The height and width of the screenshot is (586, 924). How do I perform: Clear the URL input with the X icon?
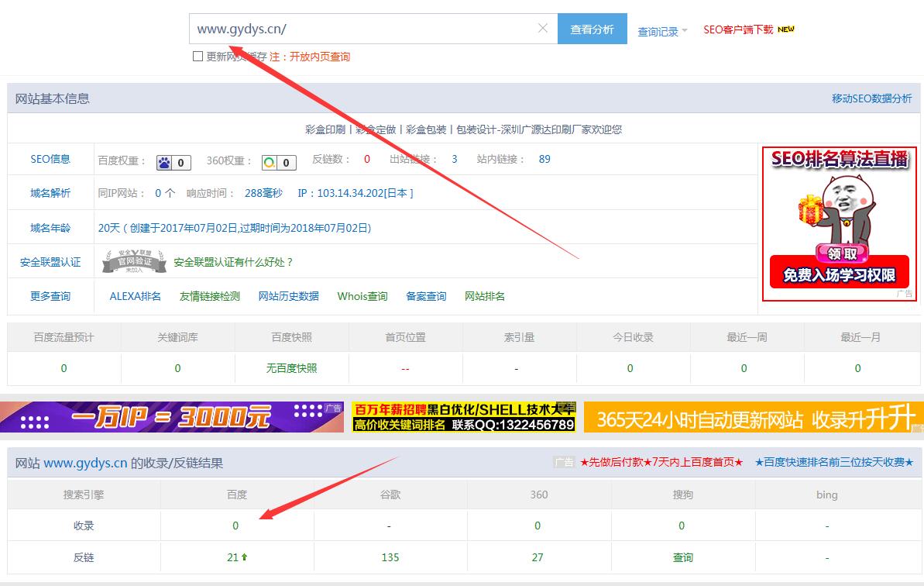click(x=543, y=28)
